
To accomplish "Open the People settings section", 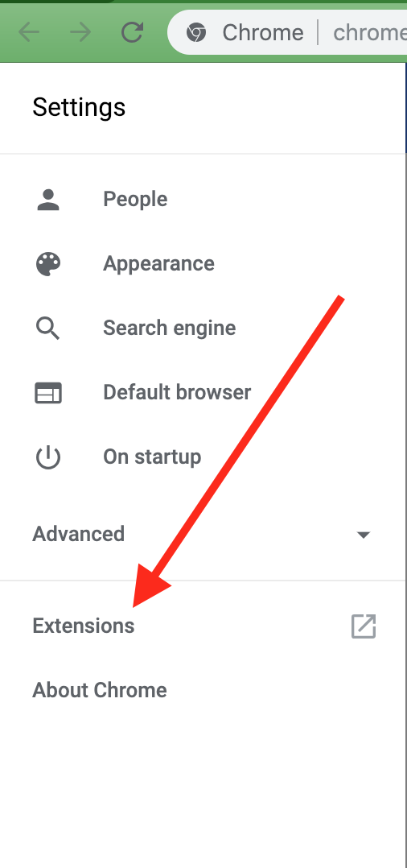I will 135,200.
